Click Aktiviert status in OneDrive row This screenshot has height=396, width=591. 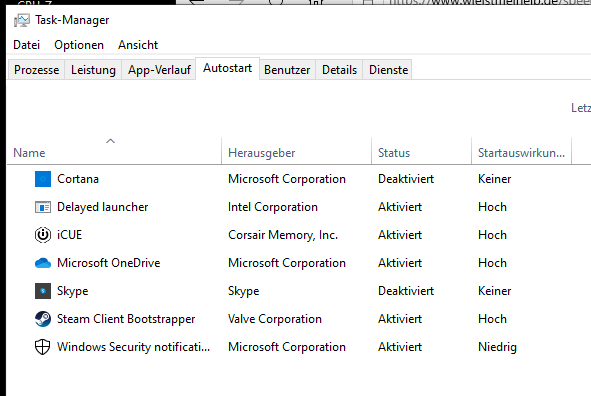tap(400, 263)
